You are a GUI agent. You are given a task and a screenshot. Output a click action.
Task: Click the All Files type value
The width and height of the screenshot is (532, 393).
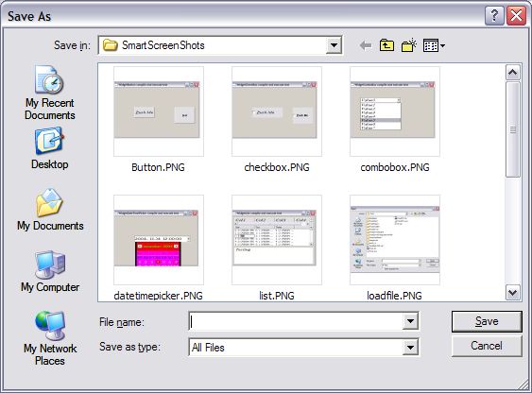[x=208, y=348]
